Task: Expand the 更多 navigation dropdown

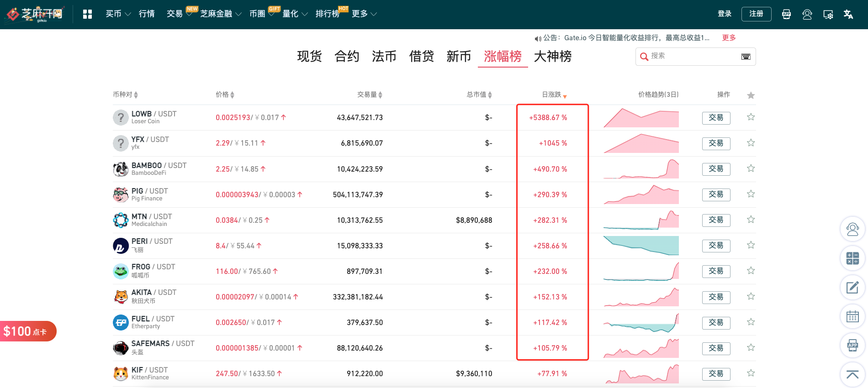Action: pyautogui.click(x=364, y=14)
